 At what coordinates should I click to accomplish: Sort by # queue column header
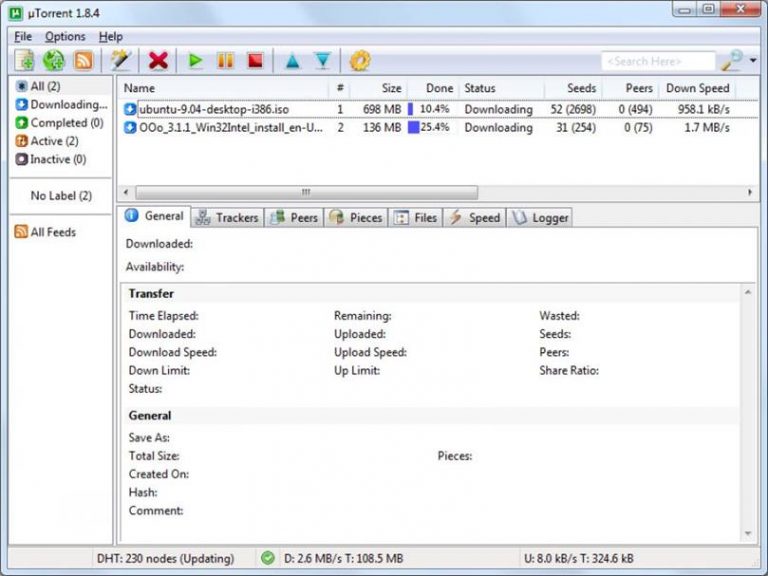340,88
